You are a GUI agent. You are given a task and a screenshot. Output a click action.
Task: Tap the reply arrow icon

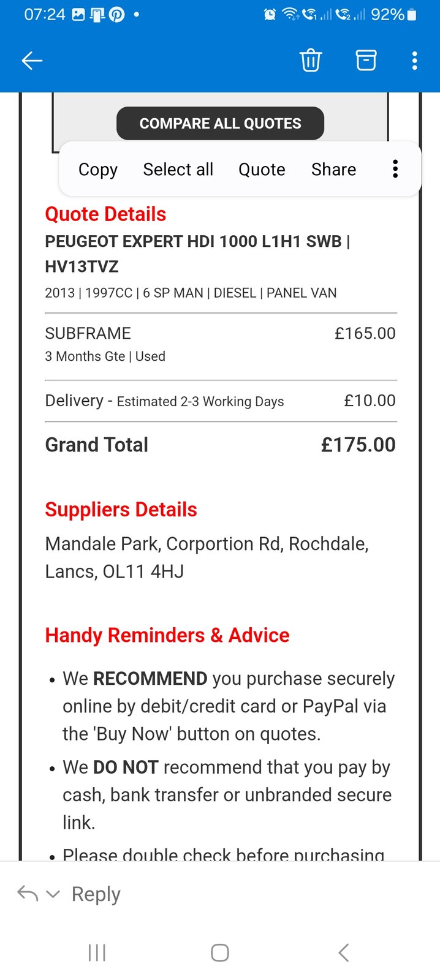point(28,894)
